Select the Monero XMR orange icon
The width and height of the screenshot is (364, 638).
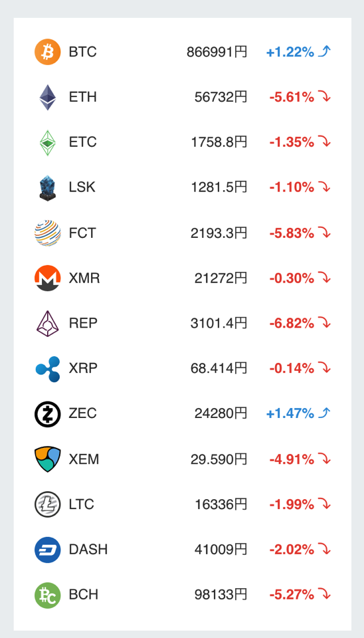(48, 278)
